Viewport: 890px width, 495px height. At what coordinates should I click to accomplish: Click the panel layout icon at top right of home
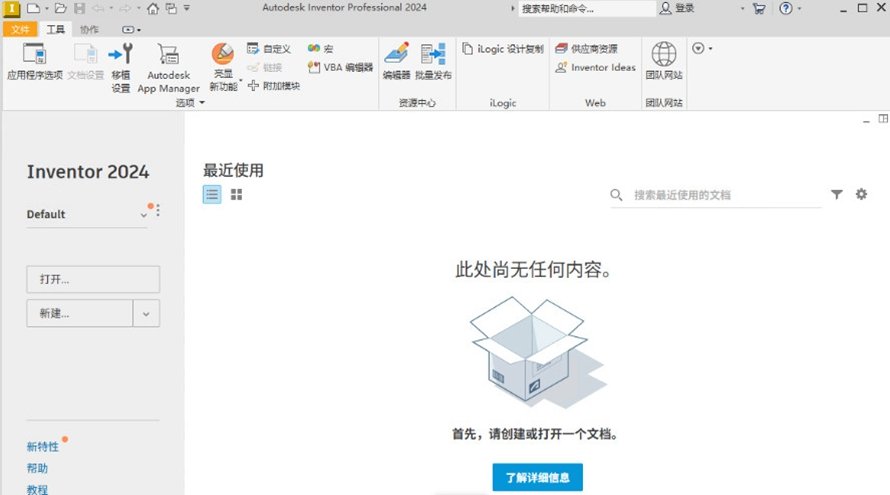pyautogui.click(x=883, y=119)
